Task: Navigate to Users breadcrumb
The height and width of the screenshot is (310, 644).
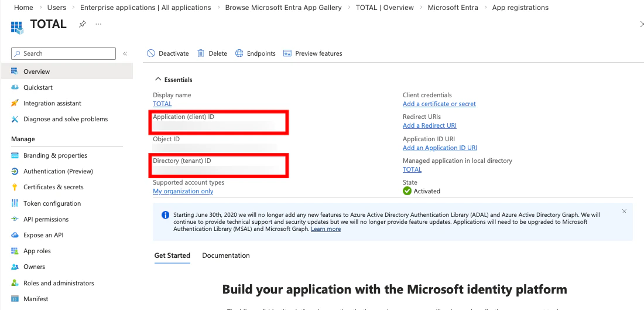Action: pyautogui.click(x=57, y=8)
